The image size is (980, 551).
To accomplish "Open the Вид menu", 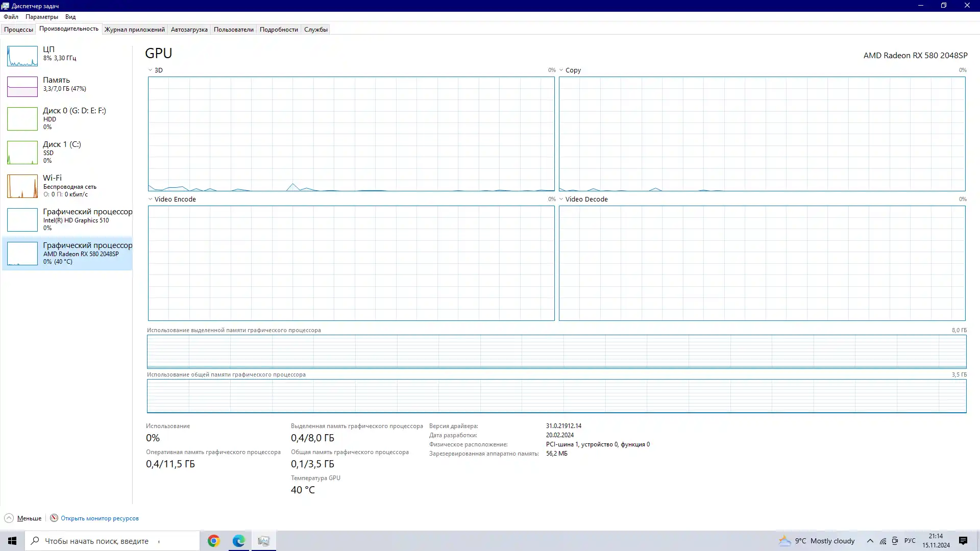I will (70, 17).
